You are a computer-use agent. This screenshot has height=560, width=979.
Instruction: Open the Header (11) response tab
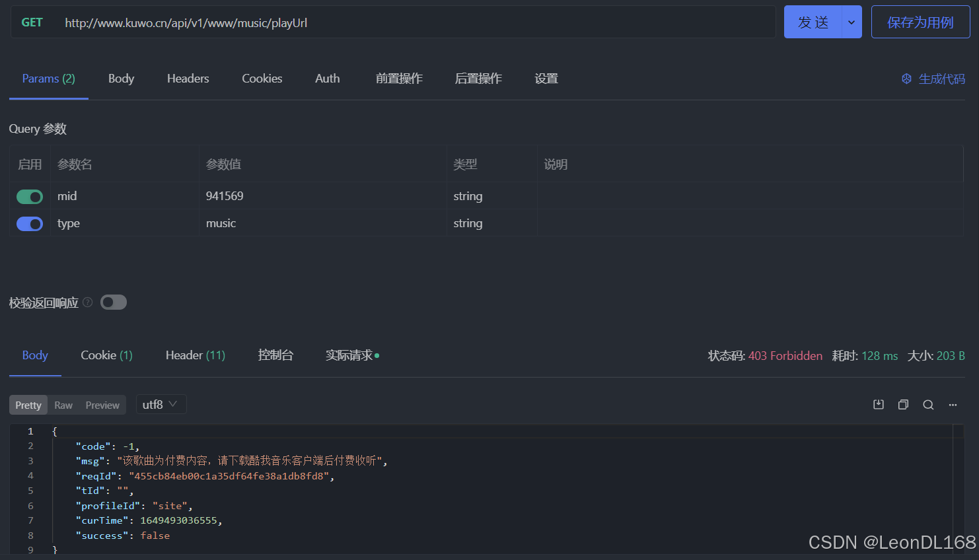(196, 355)
